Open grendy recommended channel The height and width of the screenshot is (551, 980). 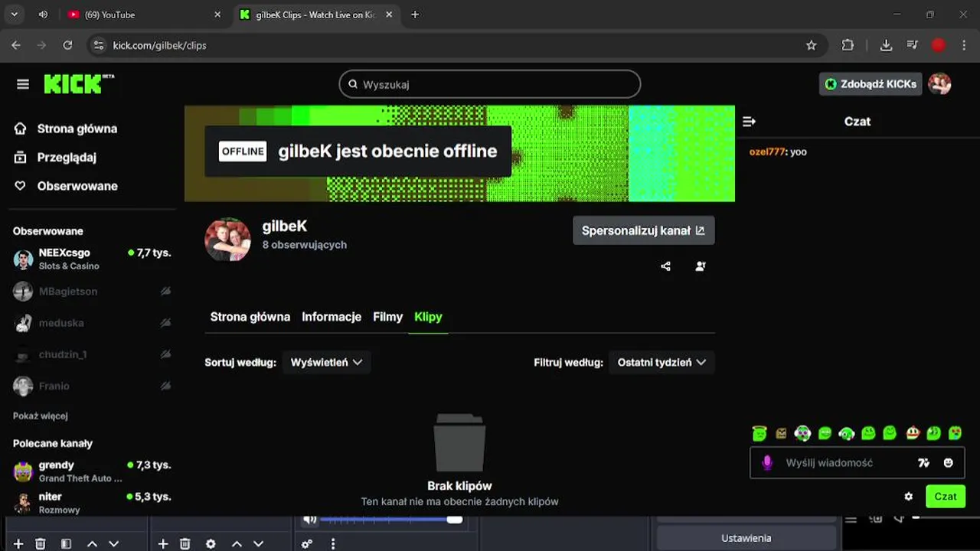92,471
